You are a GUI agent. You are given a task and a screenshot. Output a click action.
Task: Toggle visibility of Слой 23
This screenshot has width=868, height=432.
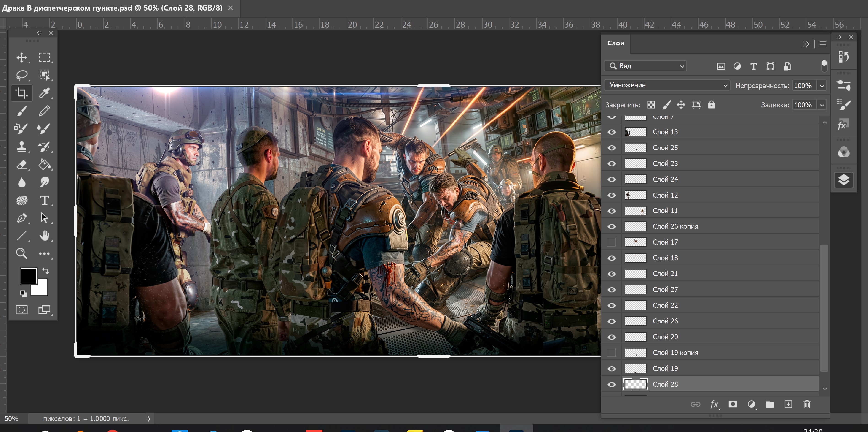612,164
